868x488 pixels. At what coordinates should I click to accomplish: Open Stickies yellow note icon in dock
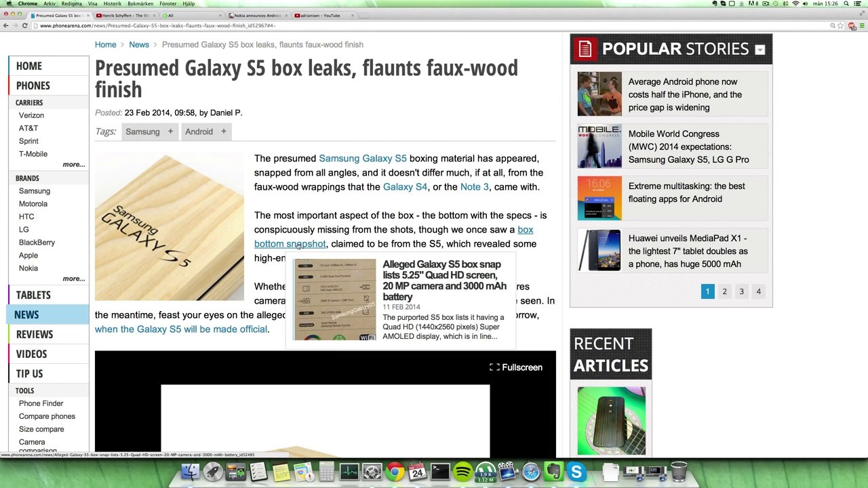[x=281, y=471]
